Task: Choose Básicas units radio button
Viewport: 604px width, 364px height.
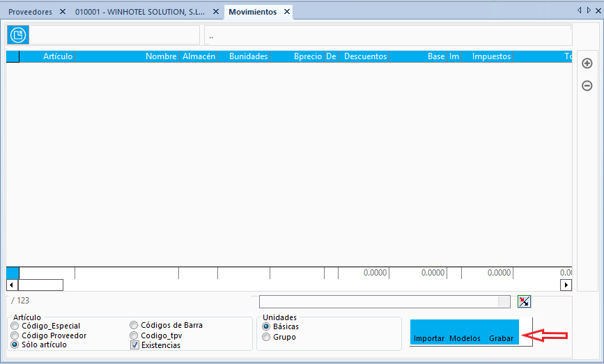Action: 266,326
